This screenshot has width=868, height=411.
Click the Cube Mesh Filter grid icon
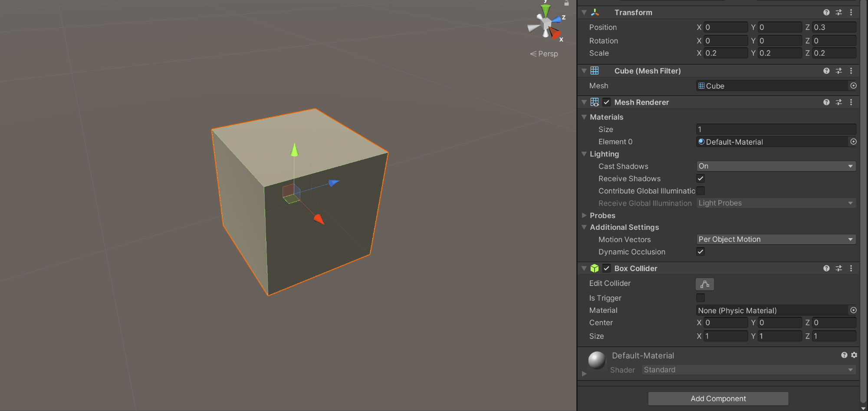tap(595, 70)
